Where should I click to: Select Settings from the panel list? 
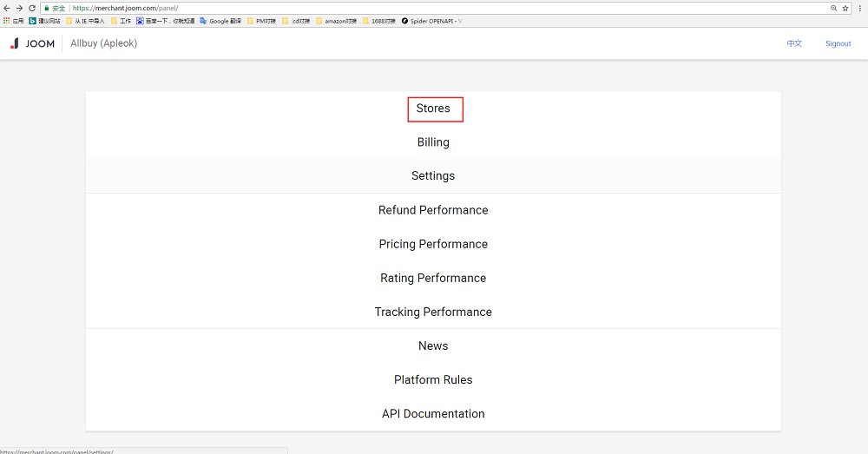433,176
